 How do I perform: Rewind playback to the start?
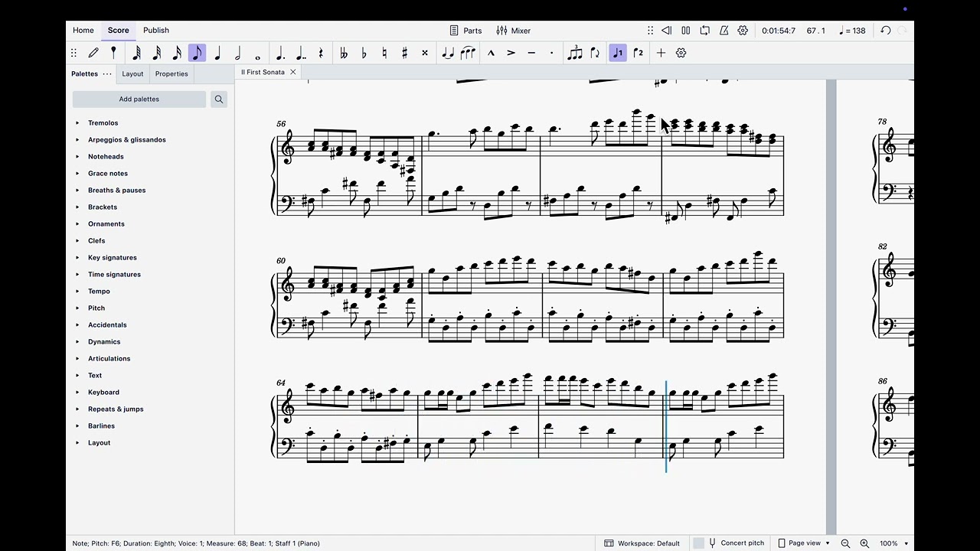click(666, 31)
